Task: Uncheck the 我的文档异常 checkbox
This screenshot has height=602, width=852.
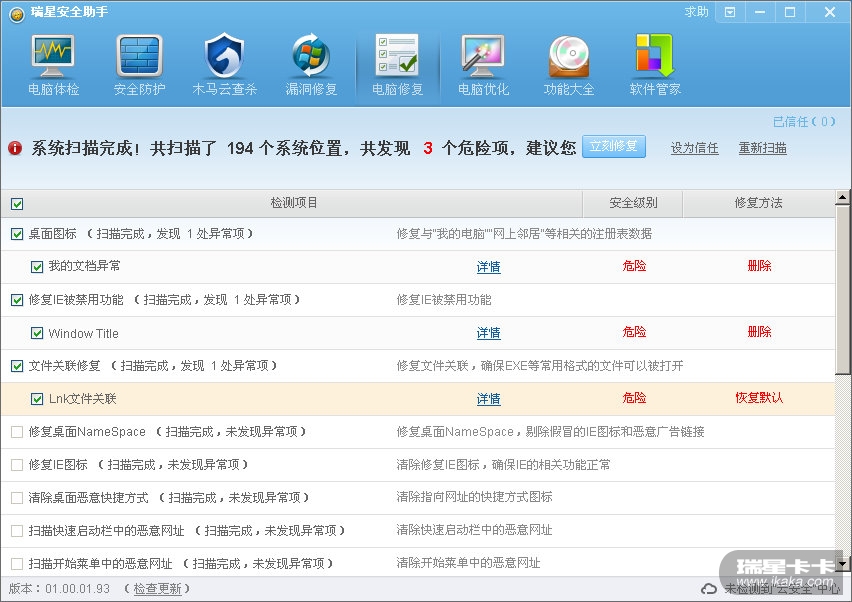Action: pos(37,267)
